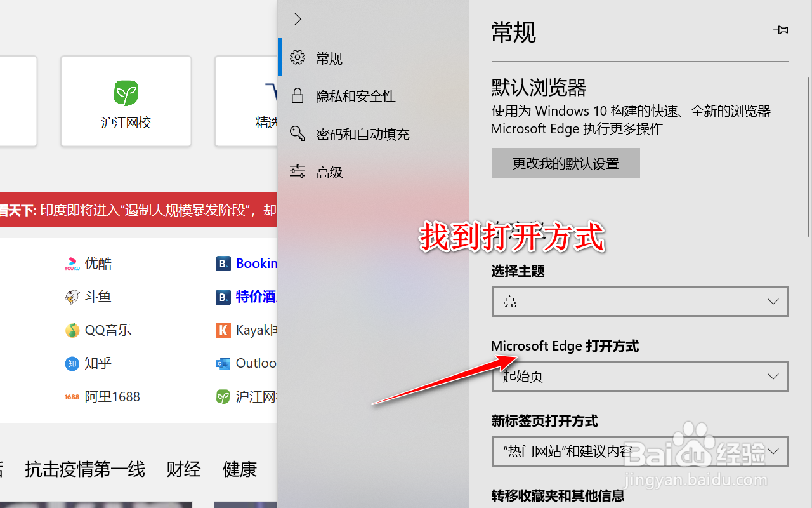Open the 沪江网校 top site tile
The width and height of the screenshot is (812, 508).
126,101
